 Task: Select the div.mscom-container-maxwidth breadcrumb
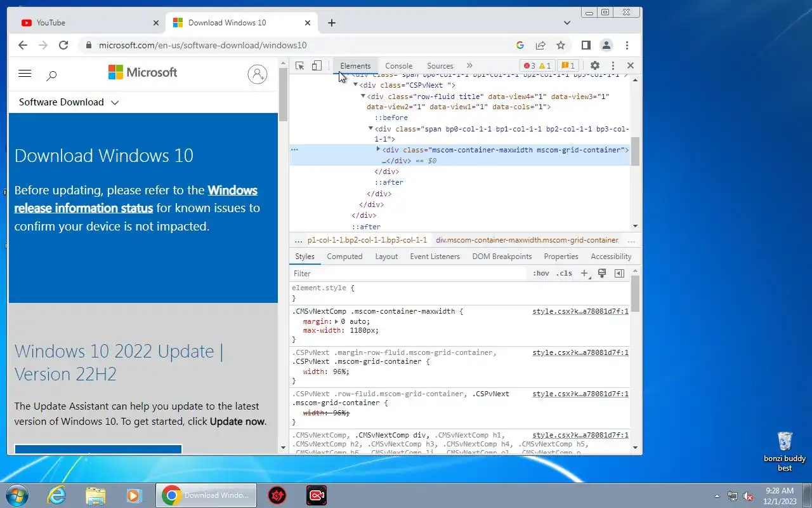point(527,241)
